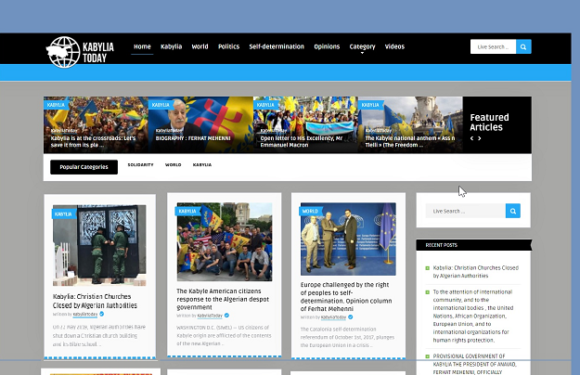
Task: Open the World menu item
Action: point(200,47)
